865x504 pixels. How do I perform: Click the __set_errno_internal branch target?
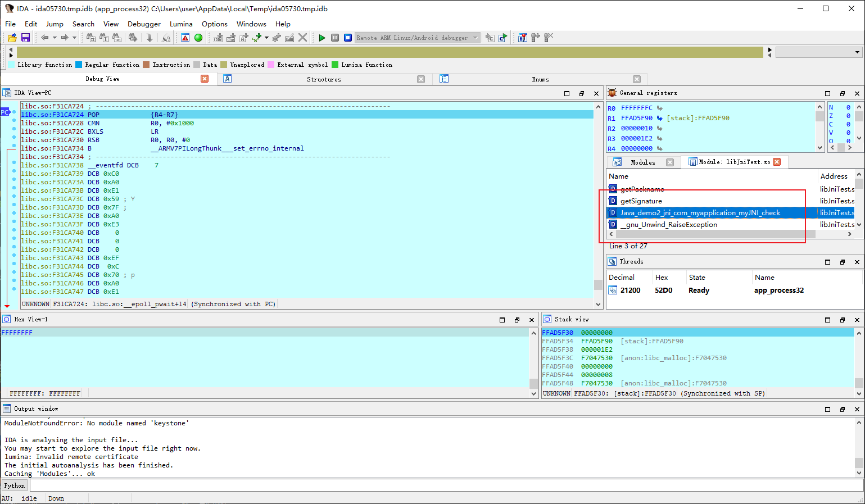click(x=227, y=148)
